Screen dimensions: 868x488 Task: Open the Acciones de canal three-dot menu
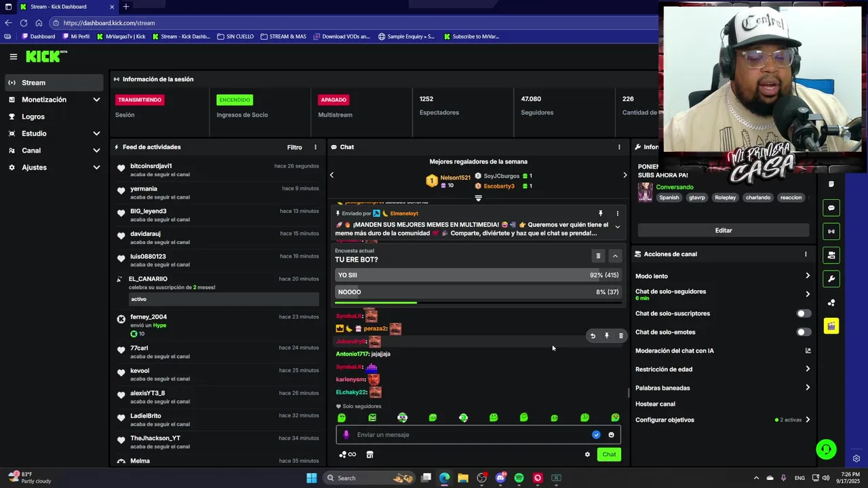pos(806,254)
